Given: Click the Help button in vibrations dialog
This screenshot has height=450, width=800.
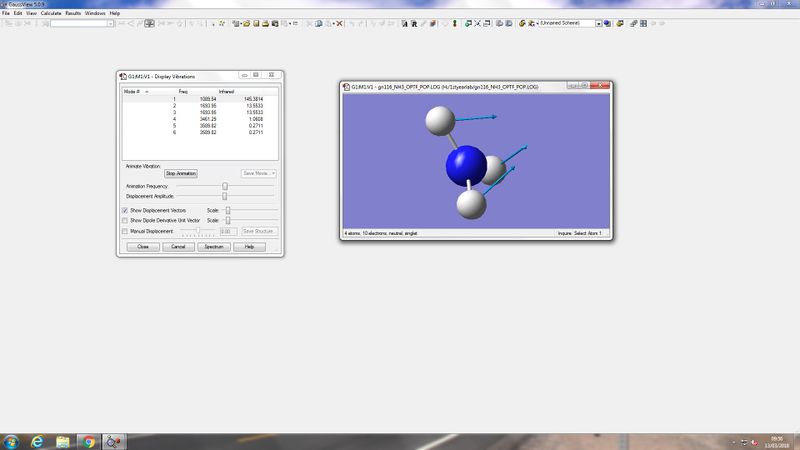Looking at the screenshot, I should coord(249,246).
